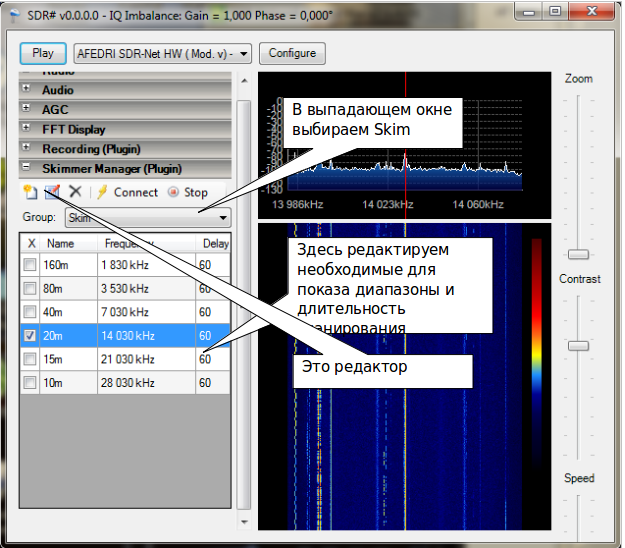Image resolution: width=625 pixels, height=548 pixels.
Task: Click the X column header
Action: (31, 244)
